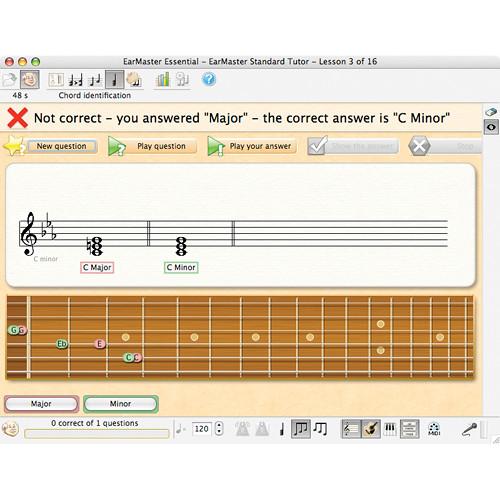The width and height of the screenshot is (500, 500).
Task: Click the green C note marker on fretboard
Action: click(x=129, y=358)
